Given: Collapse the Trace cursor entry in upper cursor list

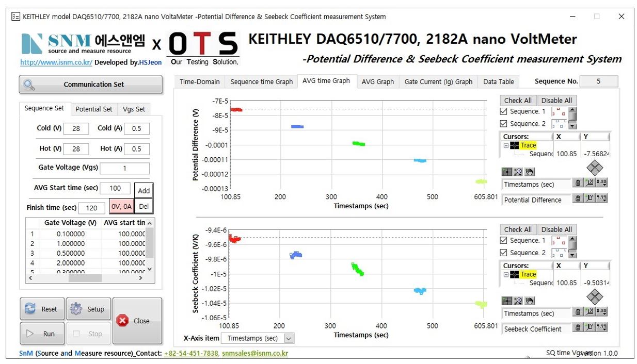Looking at the screenshot, I should tap(506, 145).
